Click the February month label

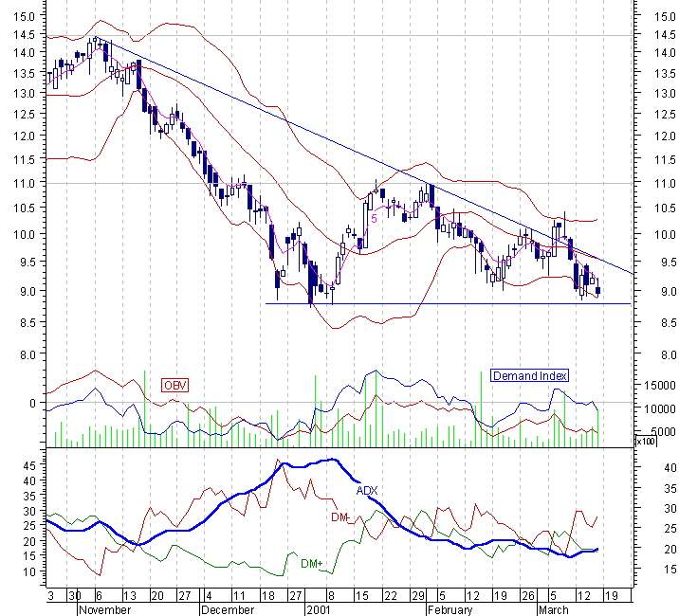point(450,610)
